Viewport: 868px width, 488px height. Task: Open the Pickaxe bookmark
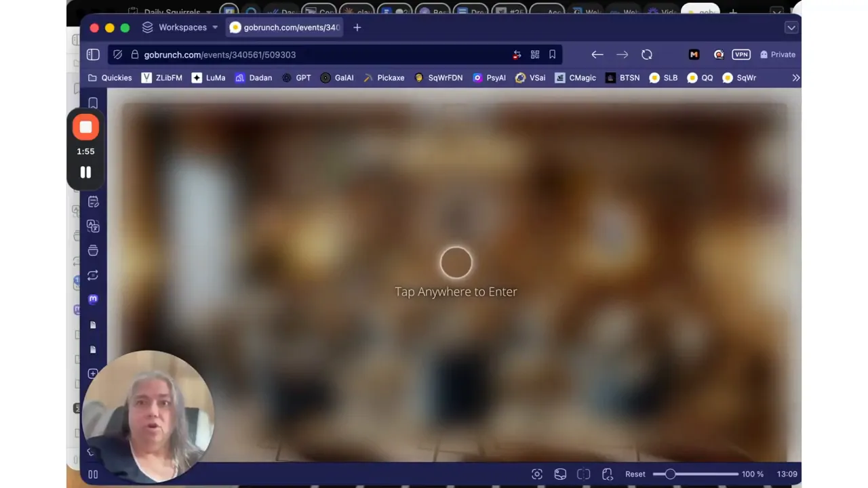(385, 77)
